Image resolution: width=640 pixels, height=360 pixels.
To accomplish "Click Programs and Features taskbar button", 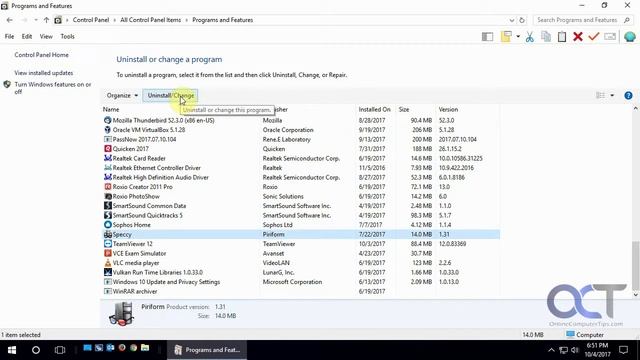I will (x=207, y=350).
